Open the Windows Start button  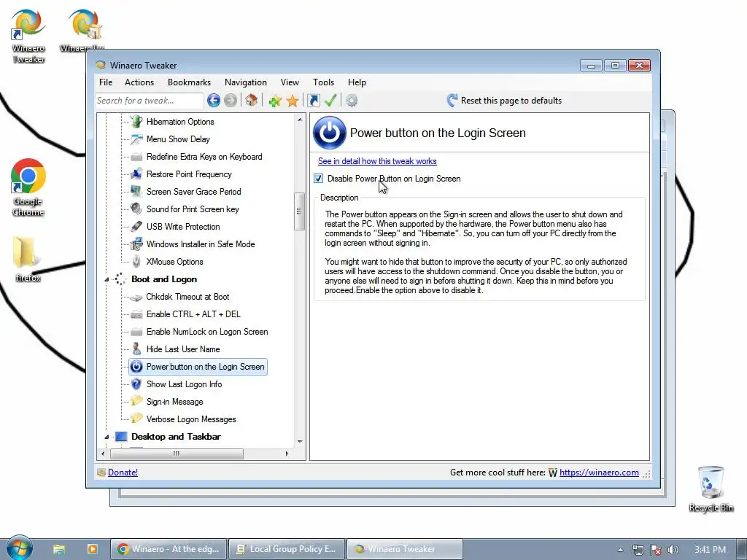coord(19,548)
